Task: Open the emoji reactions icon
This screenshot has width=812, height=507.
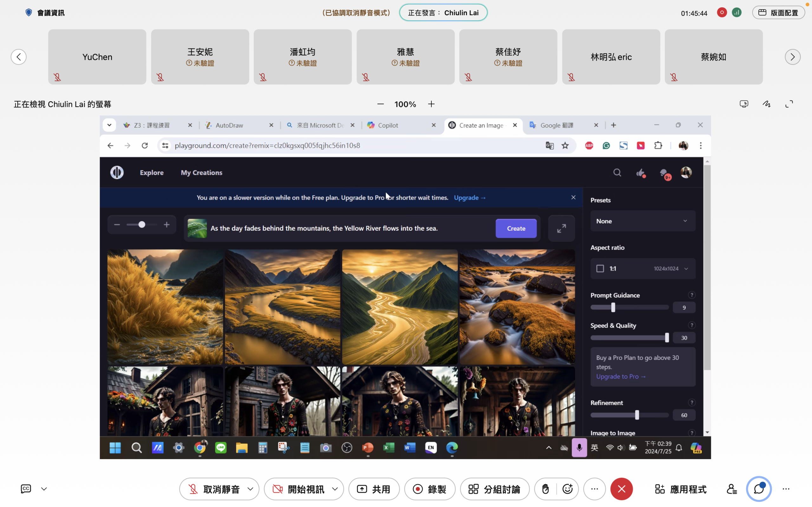Action: (x=567, y=489)
